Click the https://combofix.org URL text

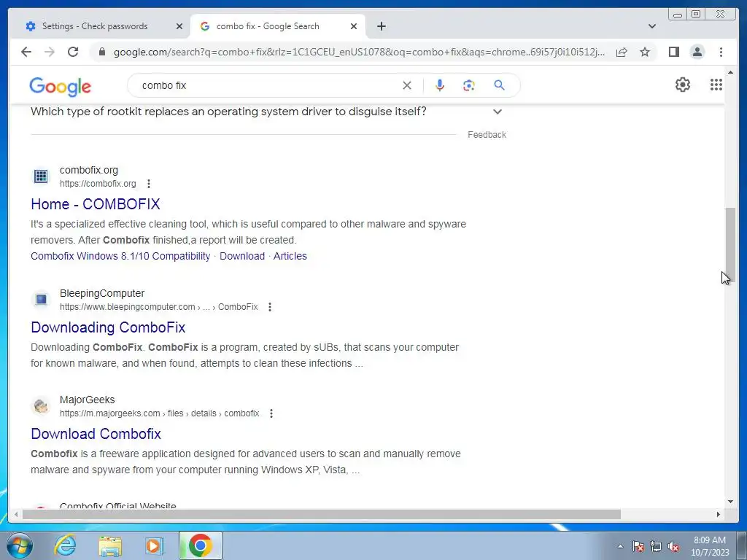pyautogui.click(x=98, y=184)
